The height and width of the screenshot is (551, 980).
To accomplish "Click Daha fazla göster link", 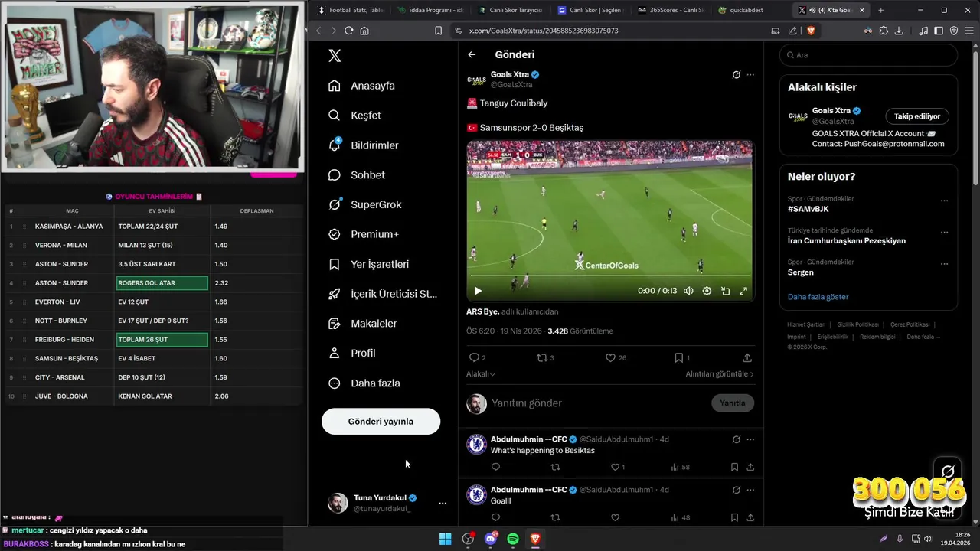I will click(x=818, y=297).
